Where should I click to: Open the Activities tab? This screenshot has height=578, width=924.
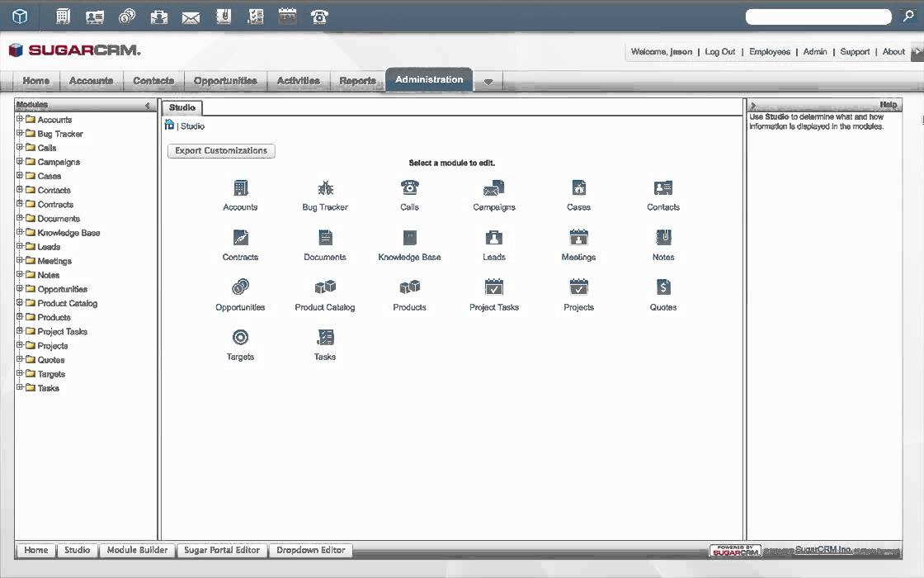(298, 81)
